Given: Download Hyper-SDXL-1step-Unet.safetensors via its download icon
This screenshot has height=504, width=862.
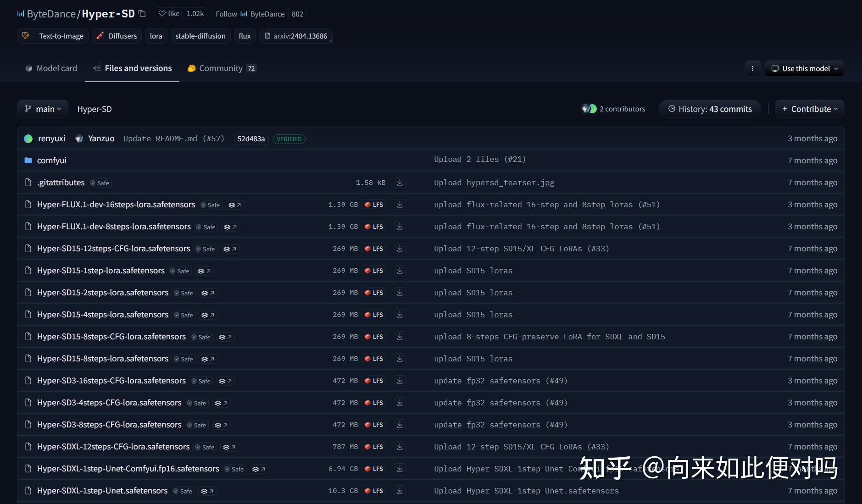Looking at the screenshot, I should click(400, 490).
